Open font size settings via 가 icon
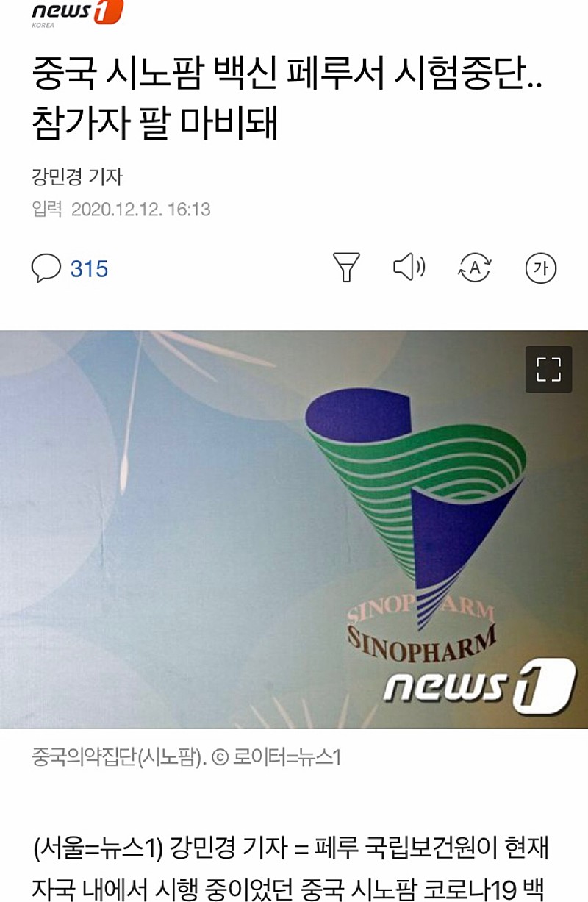This screenshot has height=902, width=588. (541, 268)
